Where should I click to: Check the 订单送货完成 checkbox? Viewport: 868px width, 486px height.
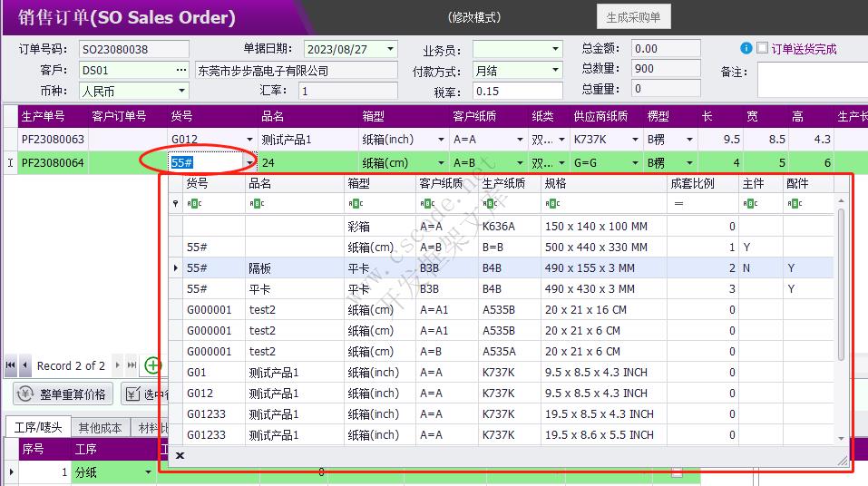point(762,49)
